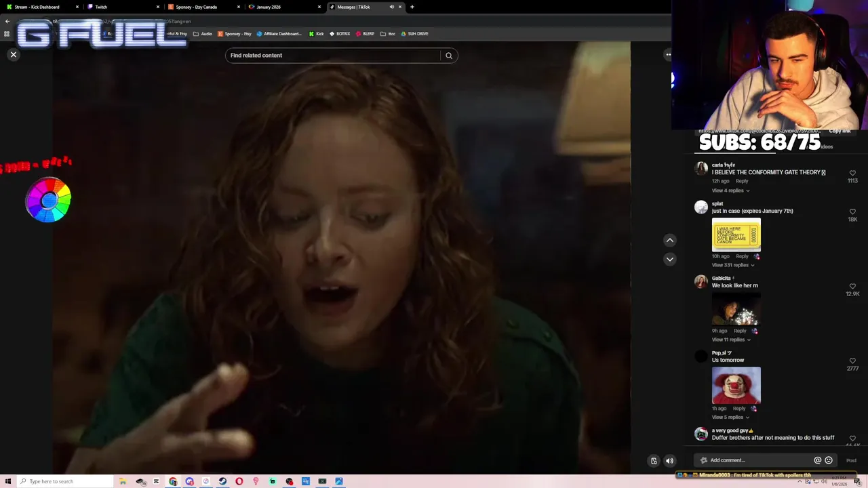
Task: Open the Affiliate Dashboard bookmark
Action: (x=279, y=34)
